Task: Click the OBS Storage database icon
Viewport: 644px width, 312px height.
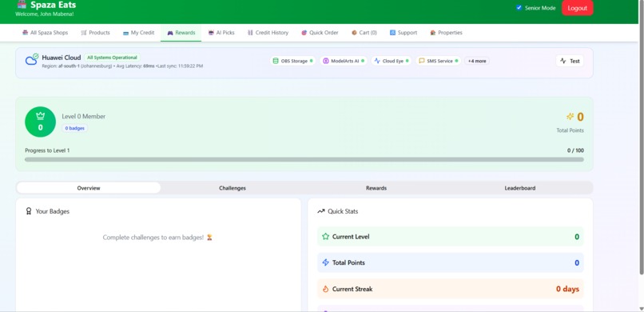Action: click(x=276, y=61)
